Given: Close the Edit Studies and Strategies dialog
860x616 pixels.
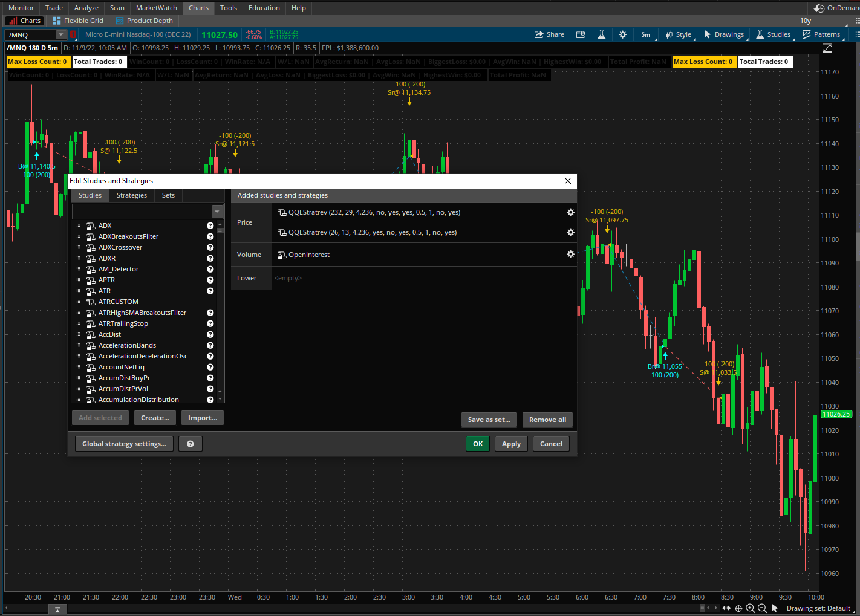Looking at the screenshot, I should coord(568,181).
